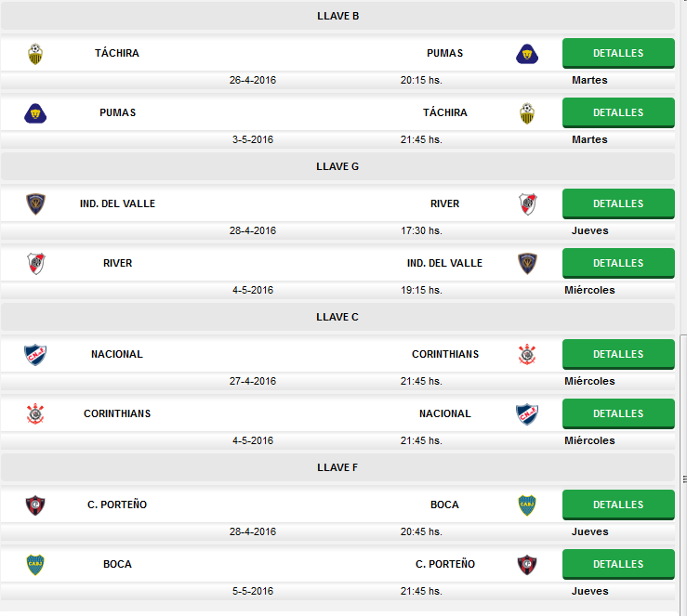Open Detalles for Táchira vs Pumas
This screenshot has height=616, width=687.
click(x=618, y=53)
